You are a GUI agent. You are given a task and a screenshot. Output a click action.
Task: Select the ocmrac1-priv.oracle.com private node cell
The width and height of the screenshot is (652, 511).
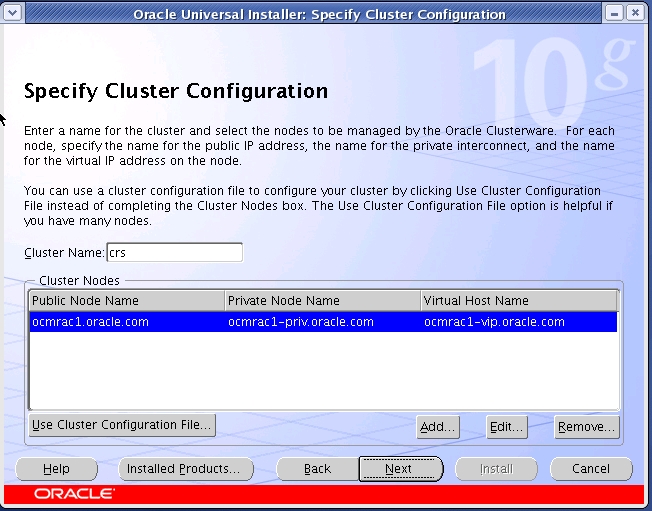tap(323, 322)
